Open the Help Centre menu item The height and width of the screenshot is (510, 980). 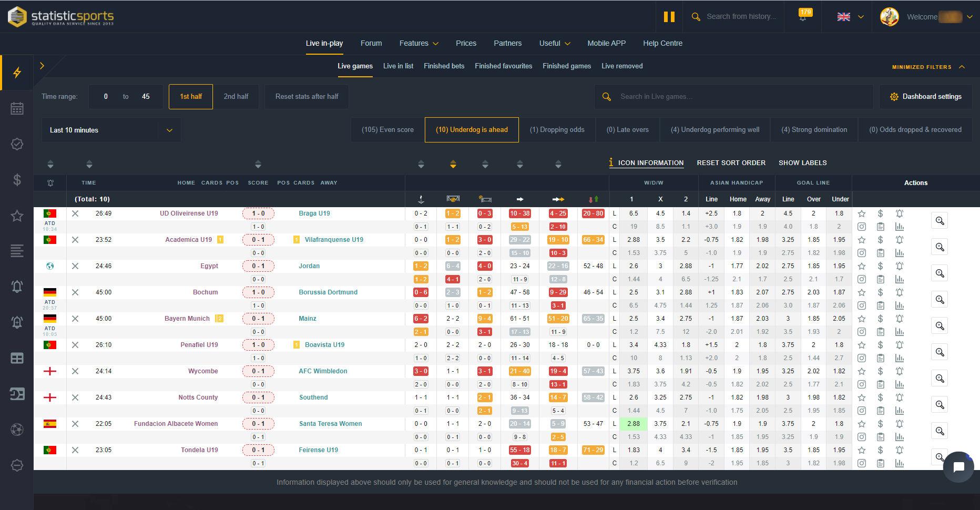pos(662,43)
